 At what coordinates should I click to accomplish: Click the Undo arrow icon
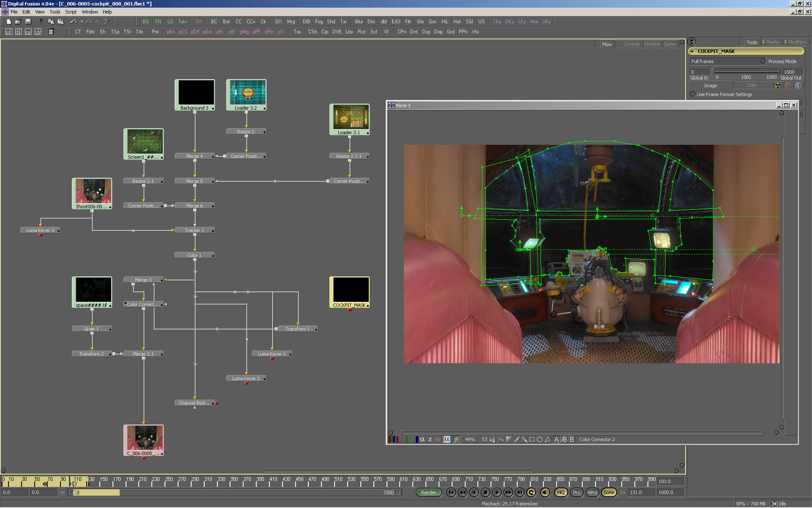pyautogui.click(x=74, y=22)
